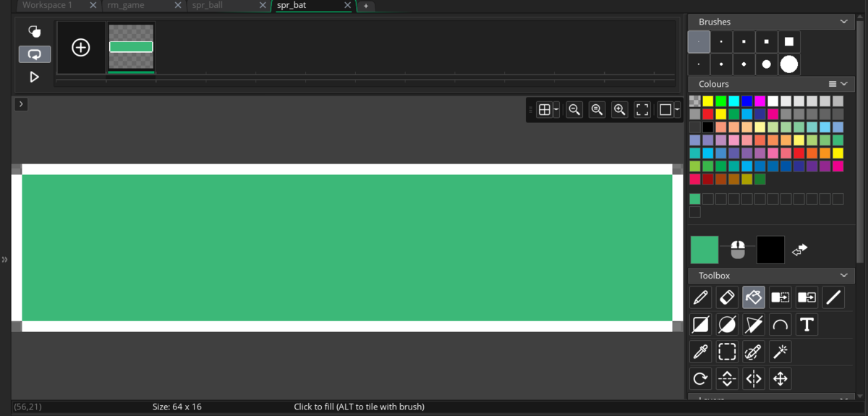Choose the smallest square brush
Image resolution: width=868 pixels, height=416 pixels.
(x=699, y=42)
